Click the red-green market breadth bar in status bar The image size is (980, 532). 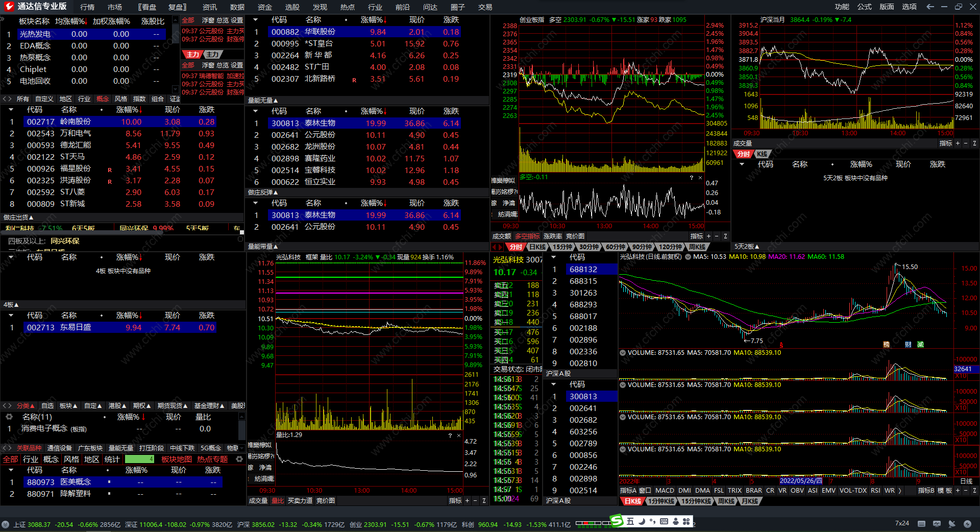(593, 523)
